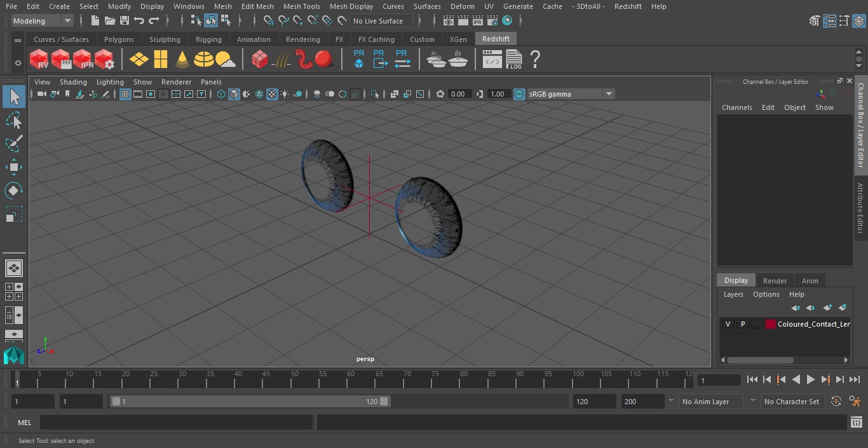
Task: Open the Redshift log file icon
Action: 514,60
